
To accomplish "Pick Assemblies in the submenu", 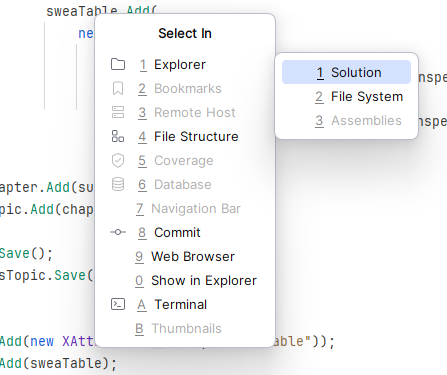I will (x=346, y=120).
